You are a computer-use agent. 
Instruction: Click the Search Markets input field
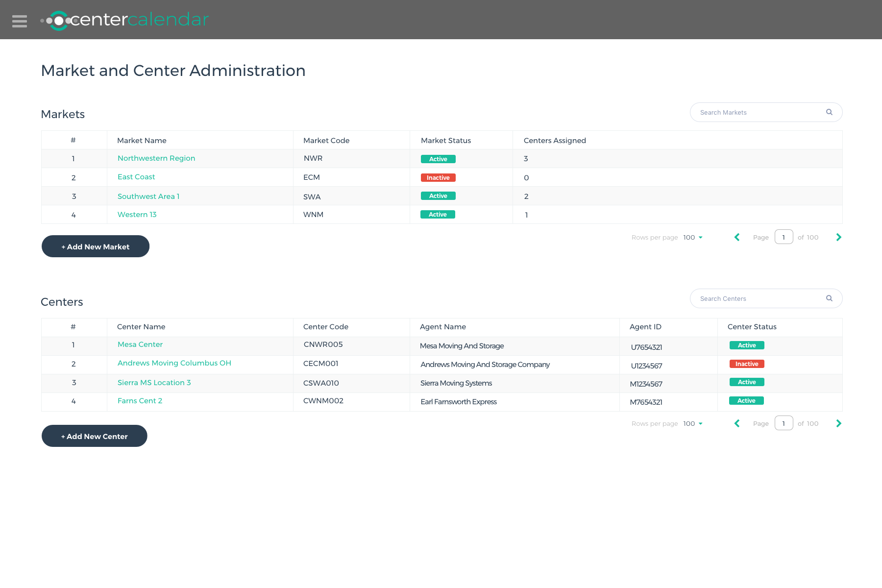point(766,112)
